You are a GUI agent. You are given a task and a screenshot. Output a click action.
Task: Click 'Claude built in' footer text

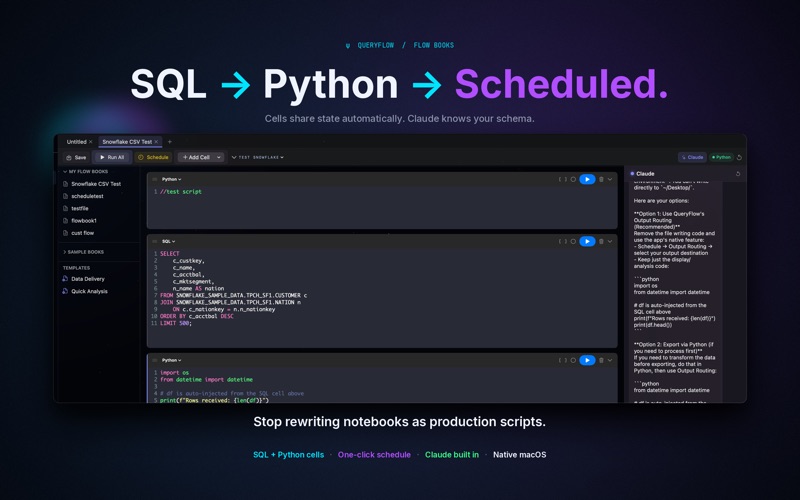[x=452, y=455]
